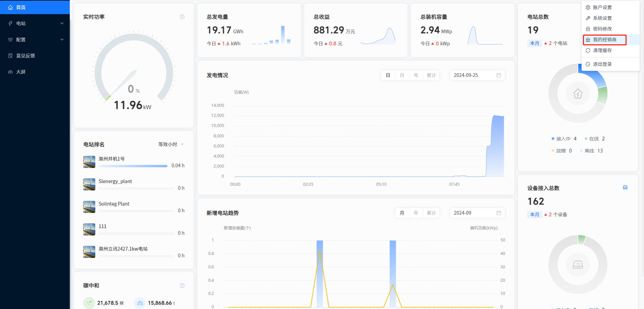Screen dimensions: 644x309
Task: Switch 发电情况 chart to 累计 view
Action: [x=431, y=75]
